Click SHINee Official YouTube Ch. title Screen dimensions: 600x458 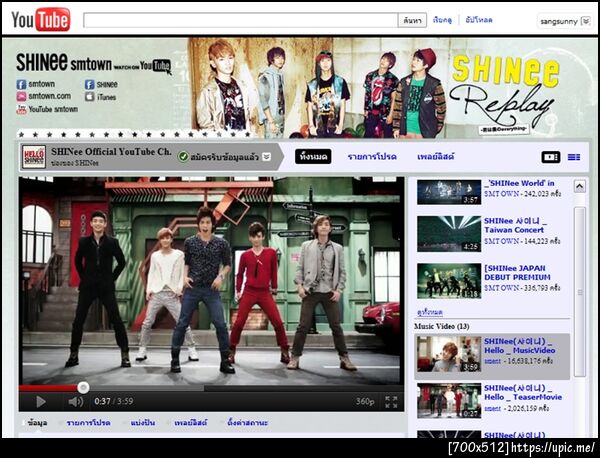click(111, 152)
